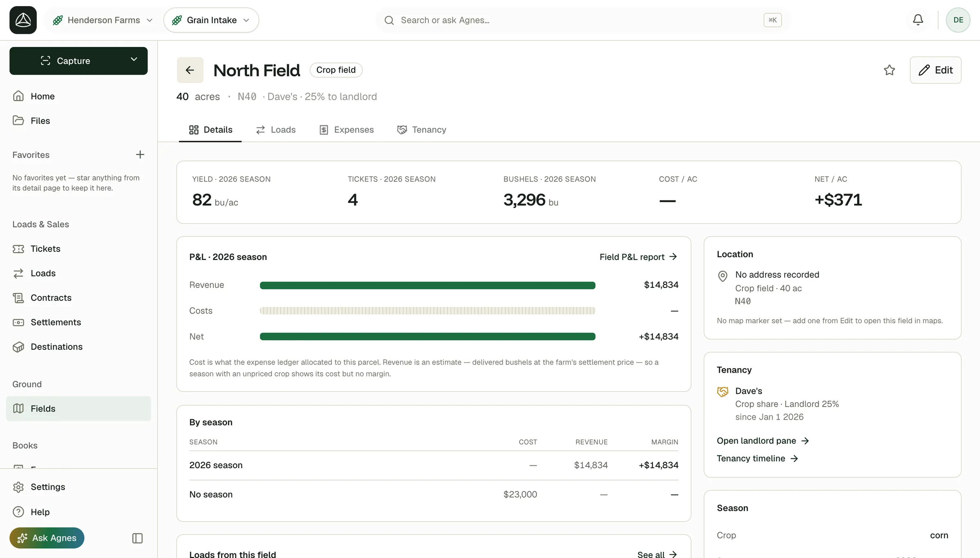980x558 pixels.
Task: Select Fields in the sidebar
Action: [x=78, y=409]
